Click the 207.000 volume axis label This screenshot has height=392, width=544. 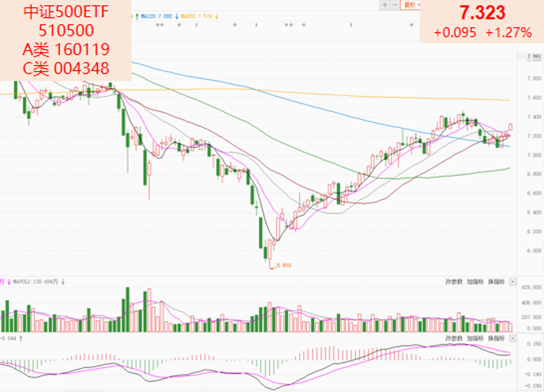click(x=532, y=317)
